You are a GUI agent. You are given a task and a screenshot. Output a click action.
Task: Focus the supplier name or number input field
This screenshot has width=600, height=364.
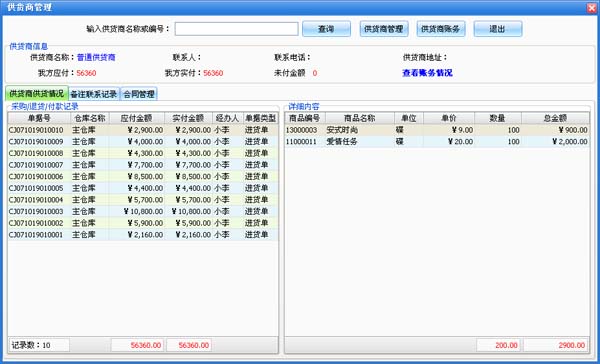pos(236,29)
